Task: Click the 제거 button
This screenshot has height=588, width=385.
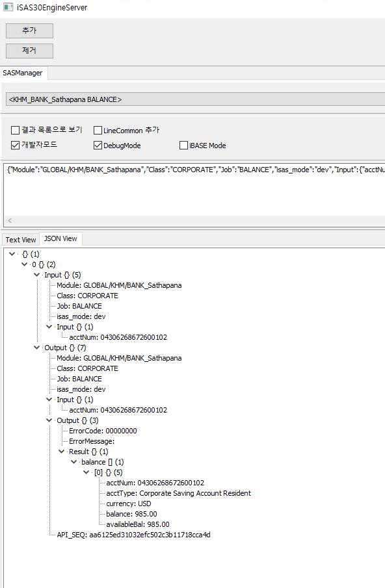Action: point(29,51)
